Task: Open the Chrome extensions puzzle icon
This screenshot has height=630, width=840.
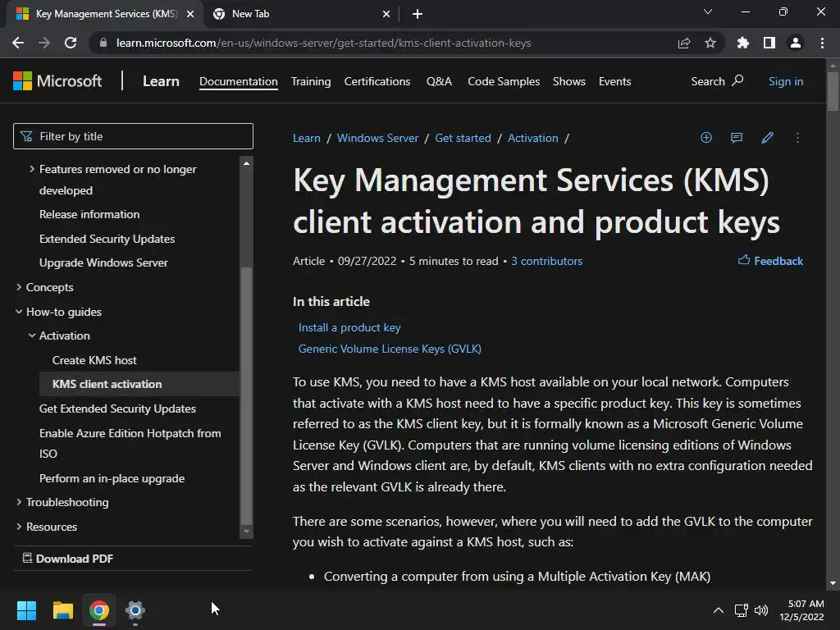Action: click(743, 43)
